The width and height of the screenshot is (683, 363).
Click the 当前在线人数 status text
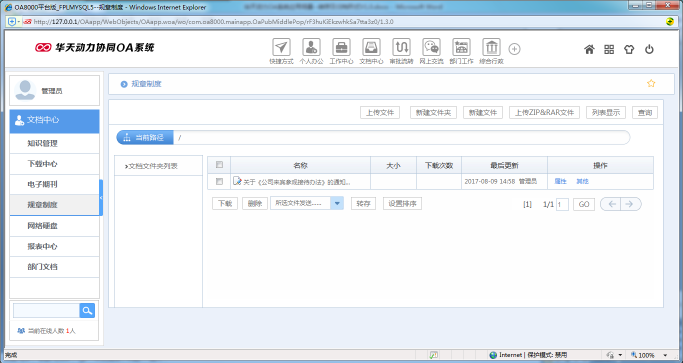(x=51, y=331)
